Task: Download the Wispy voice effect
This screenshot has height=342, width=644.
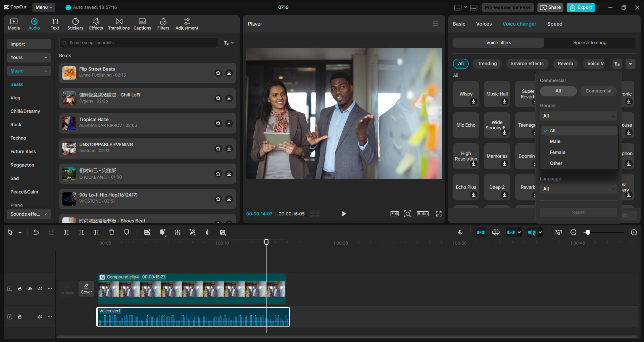Action: 474,102
